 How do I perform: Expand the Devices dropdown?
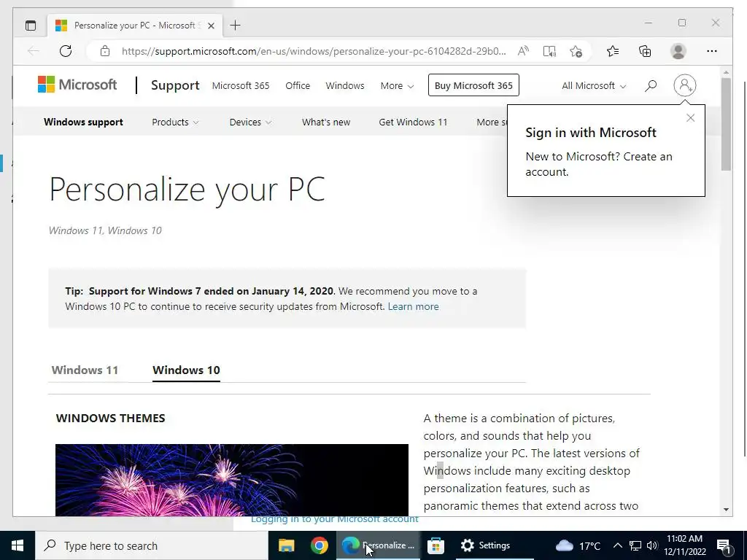click(x=250, y=122)
